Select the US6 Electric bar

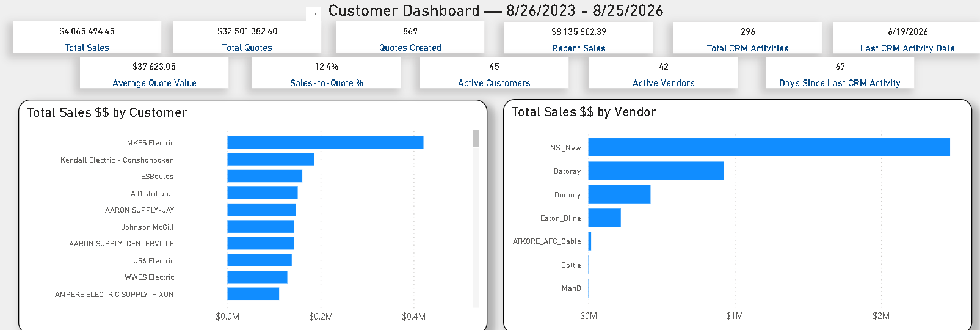(x=260, y=260)
